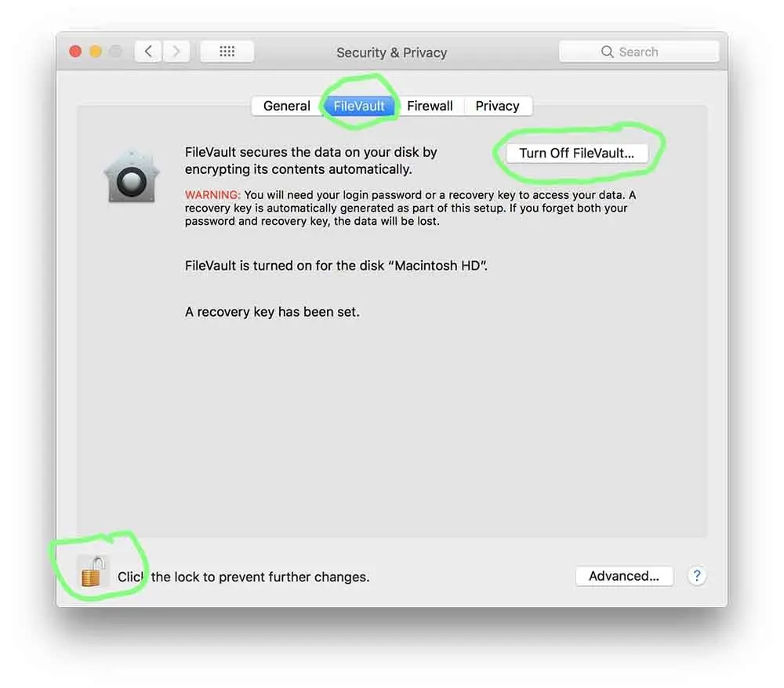Switch to the General tab
Viewport: 784px width, 688px height.
tap(287, 106)
